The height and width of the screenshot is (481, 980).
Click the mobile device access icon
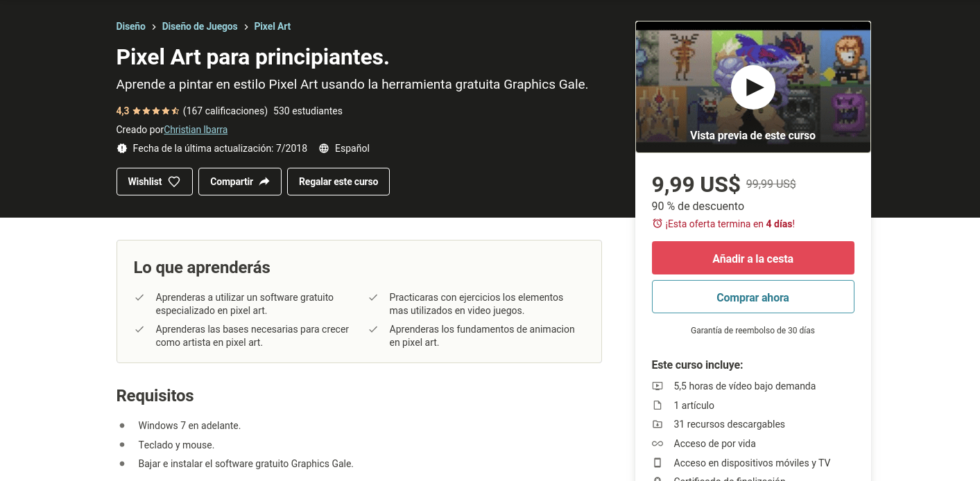[657, 463]
